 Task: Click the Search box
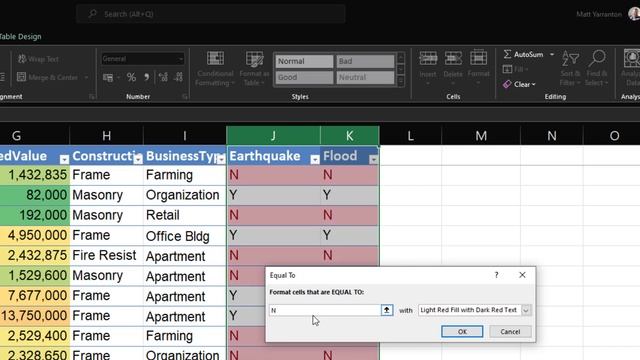211,14
